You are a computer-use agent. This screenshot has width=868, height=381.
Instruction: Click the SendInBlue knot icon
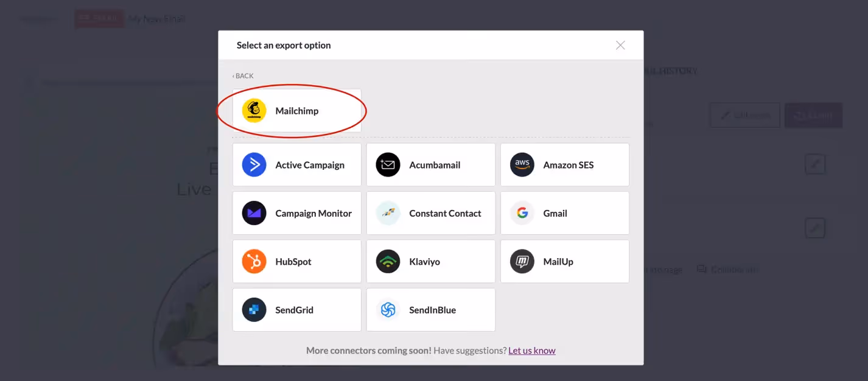pyautogui.click(x=388, y=310)
